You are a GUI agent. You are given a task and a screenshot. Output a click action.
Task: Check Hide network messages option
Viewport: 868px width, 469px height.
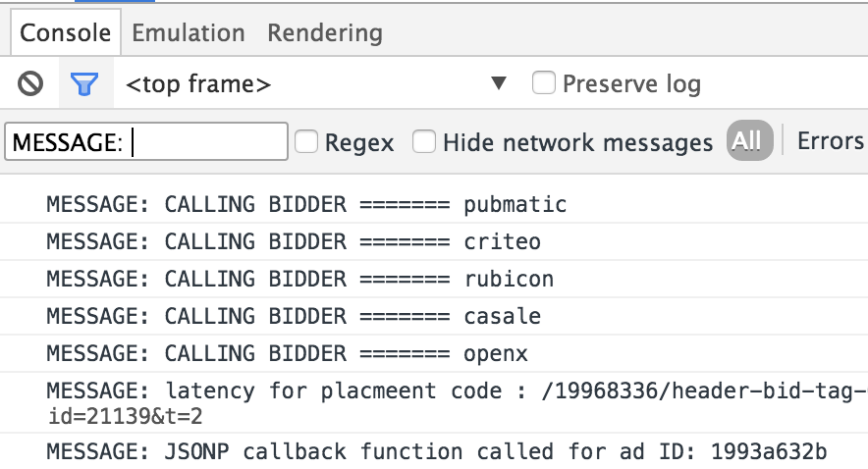click(424, 142)
